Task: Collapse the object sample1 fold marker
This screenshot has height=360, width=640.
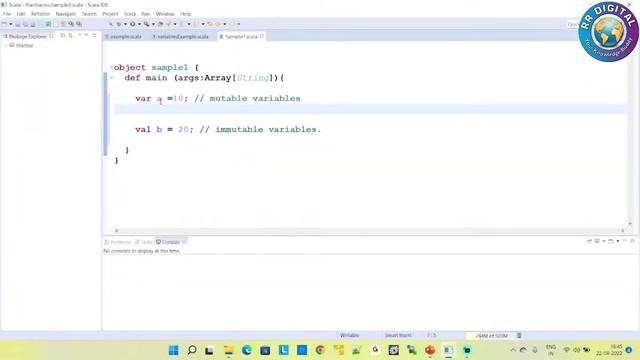Action: (111, 67)
